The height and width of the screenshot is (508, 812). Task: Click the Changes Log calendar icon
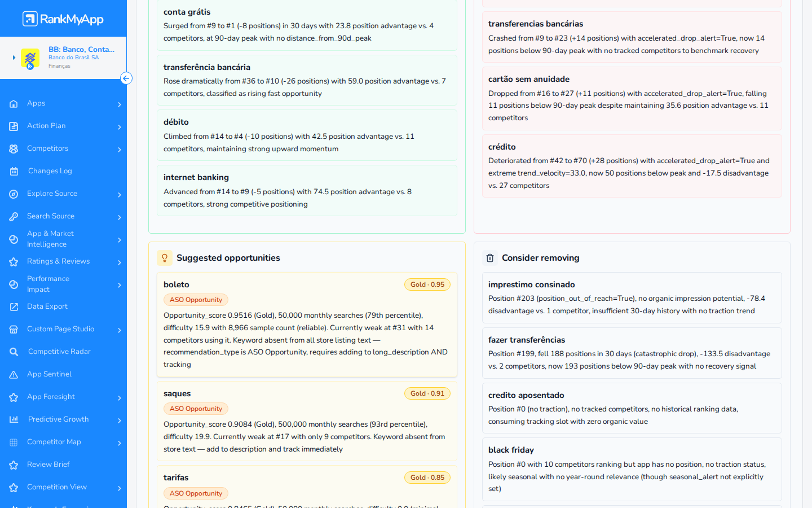[14, 171]
